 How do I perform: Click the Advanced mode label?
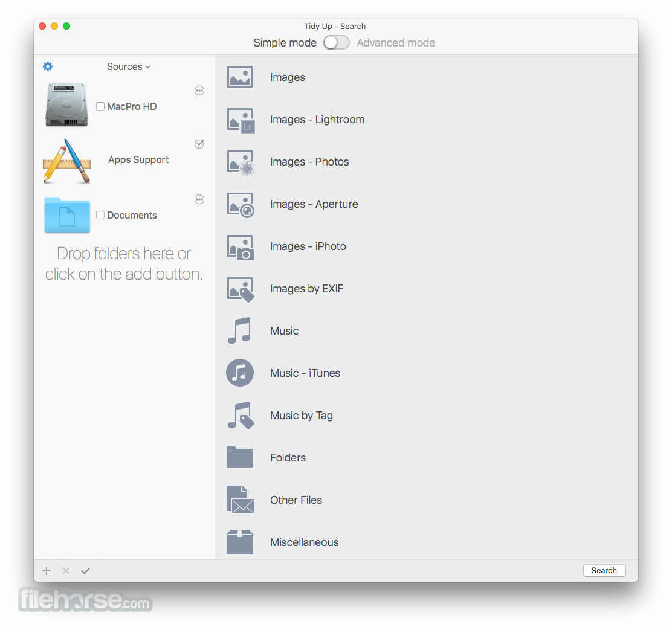(x=396, y=43)
